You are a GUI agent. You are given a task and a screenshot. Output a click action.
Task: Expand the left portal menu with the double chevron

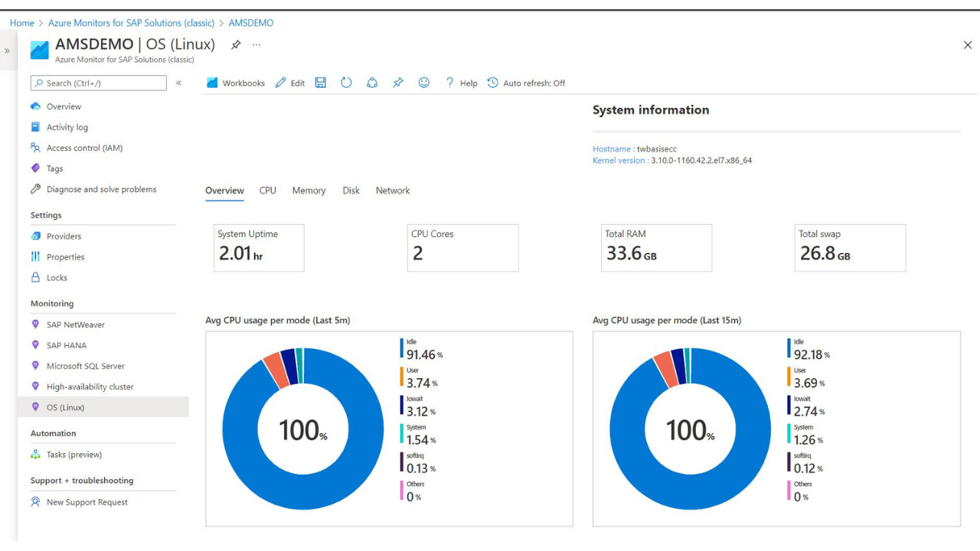pyautogui.click(x=7, y=51)
